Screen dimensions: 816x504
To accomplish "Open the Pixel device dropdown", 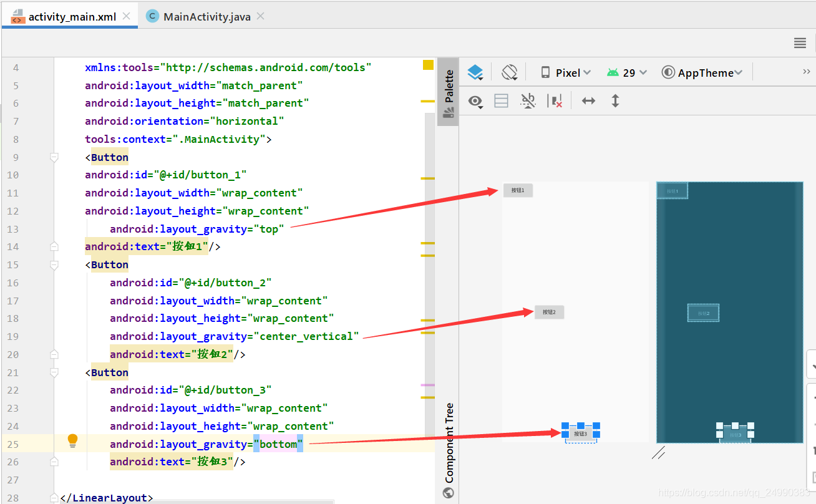I will click(x=566, y=73).
